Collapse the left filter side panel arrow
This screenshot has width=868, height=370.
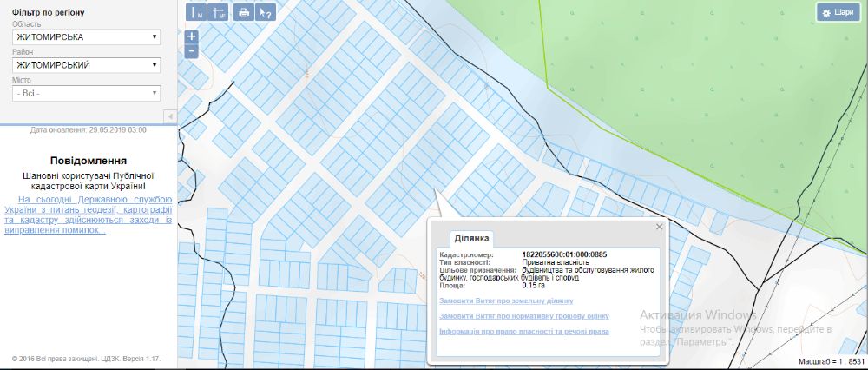(x=170, y=116)
